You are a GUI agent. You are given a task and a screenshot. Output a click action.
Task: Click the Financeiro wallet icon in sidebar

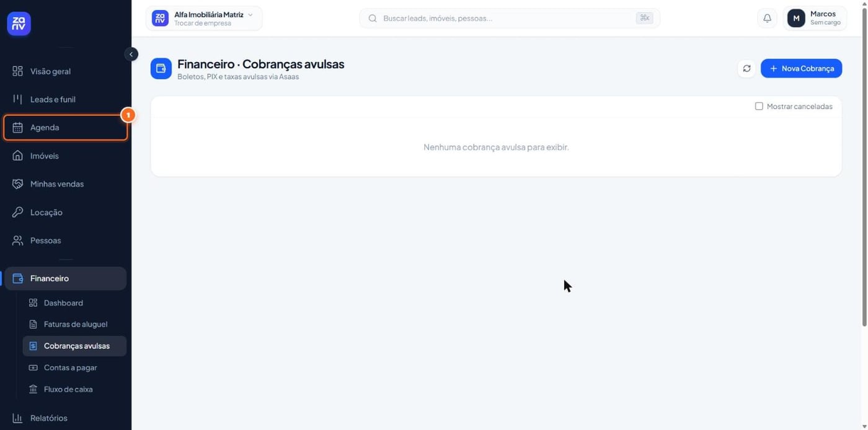click(17, 278)
